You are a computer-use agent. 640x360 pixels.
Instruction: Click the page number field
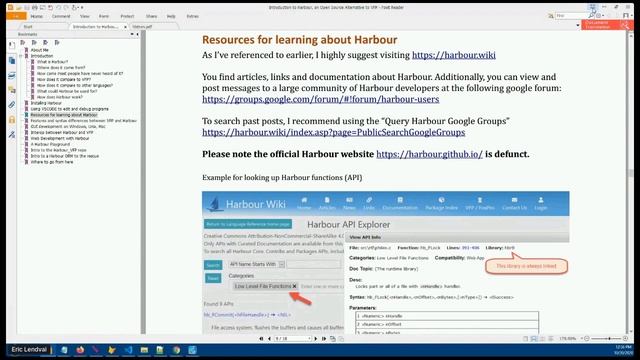pyautogui.click(x=293, y=339)
